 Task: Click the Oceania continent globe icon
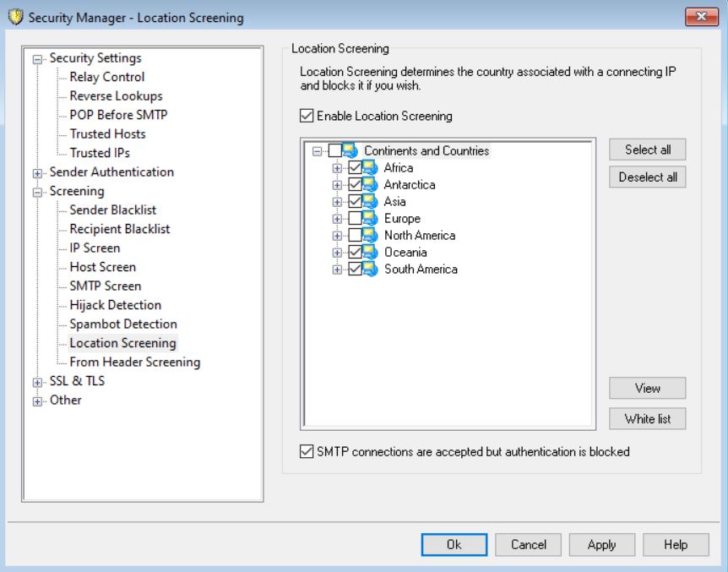(370, 253)
